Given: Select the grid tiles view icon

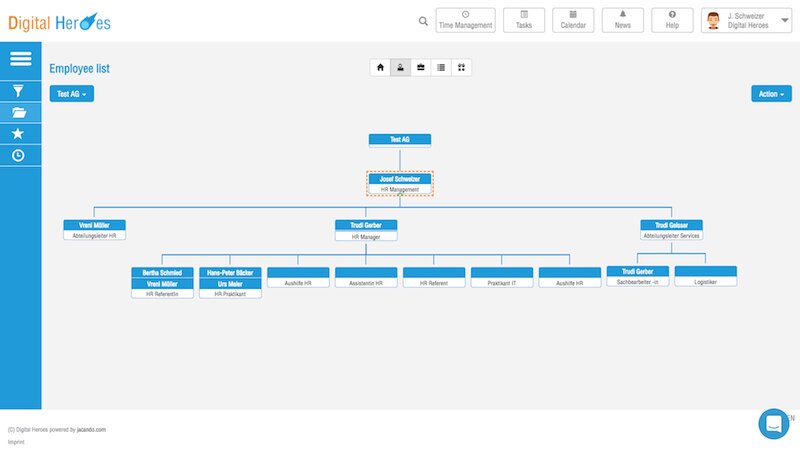Looking at the screenshot, I should click(461, 68).
